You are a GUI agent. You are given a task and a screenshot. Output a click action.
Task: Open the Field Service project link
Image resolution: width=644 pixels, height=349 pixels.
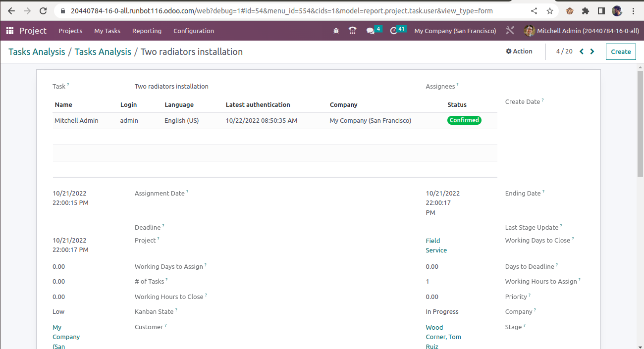pos(435,245)
